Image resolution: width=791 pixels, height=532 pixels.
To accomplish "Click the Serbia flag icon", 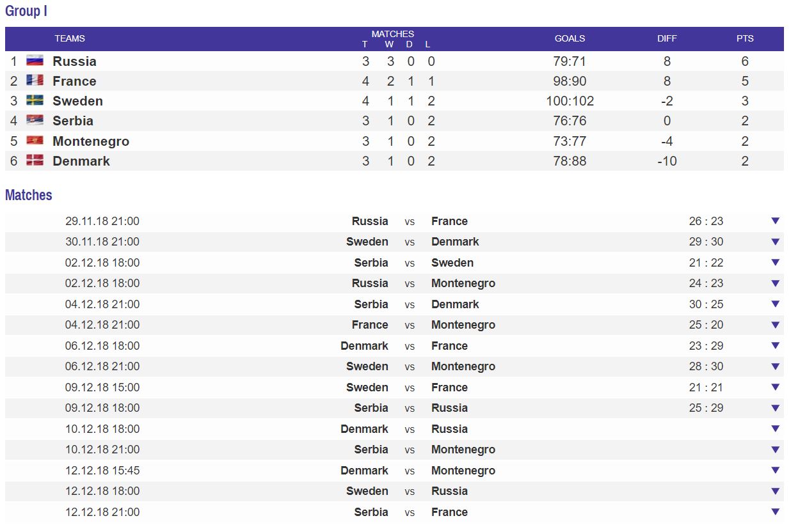I will [35, 120].
